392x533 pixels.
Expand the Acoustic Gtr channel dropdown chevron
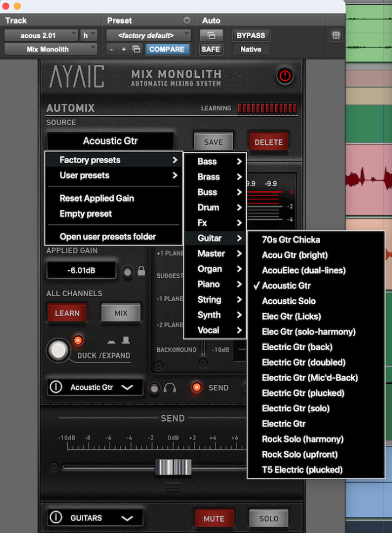click(x=127, y=388)
